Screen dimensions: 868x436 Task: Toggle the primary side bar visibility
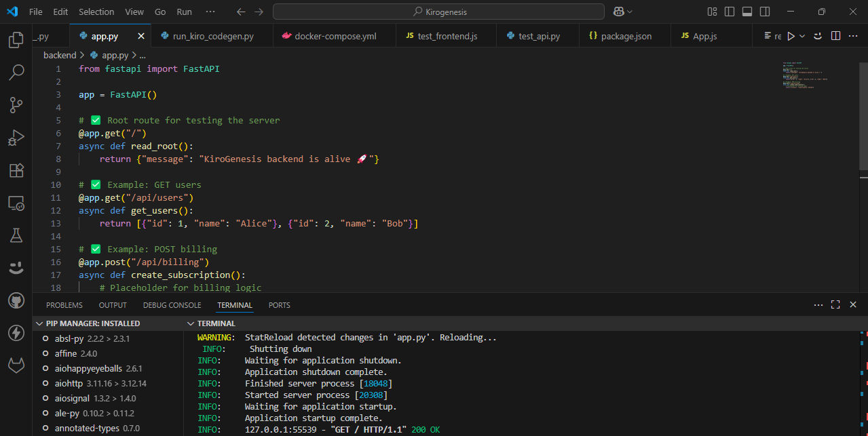pyautogui.click(x=730, y=12)
